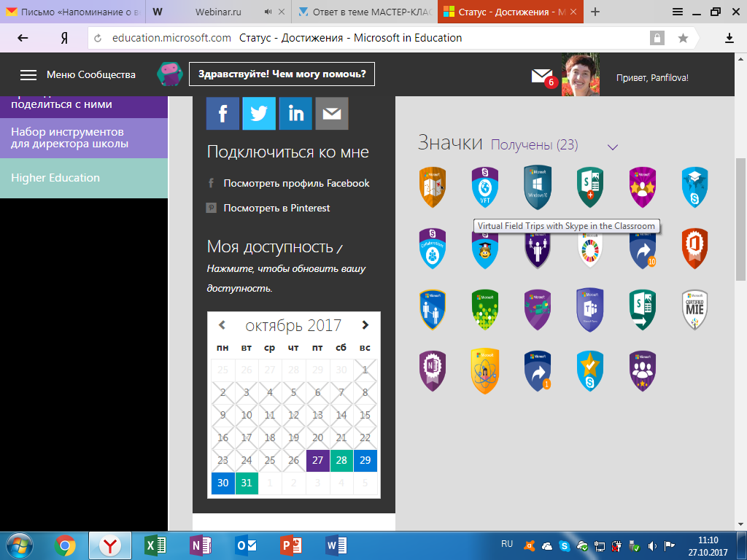Open the Microsoft Teams badge
Image resolution: width=747 pixels, height=560 pixels.
(589, 309)
